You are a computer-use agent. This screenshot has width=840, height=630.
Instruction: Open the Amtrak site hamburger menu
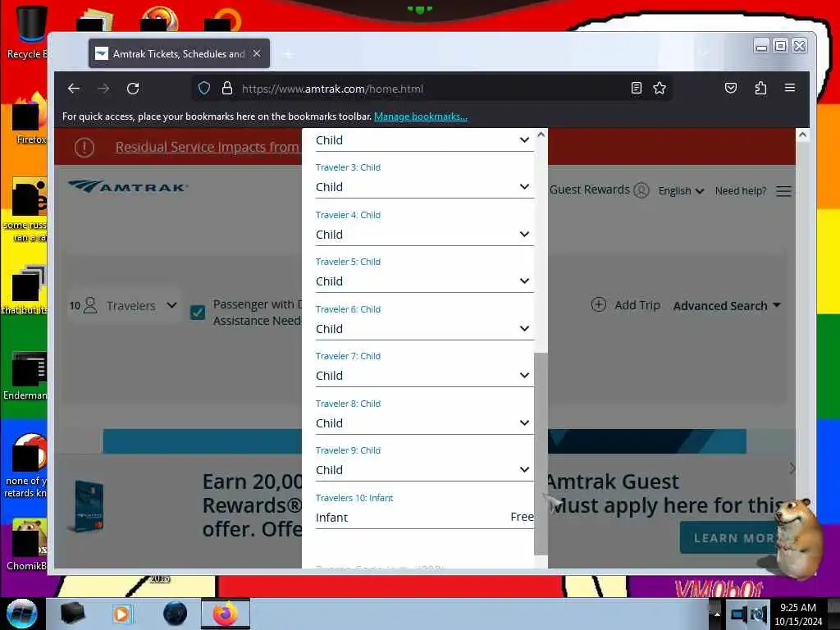point(783,191)
